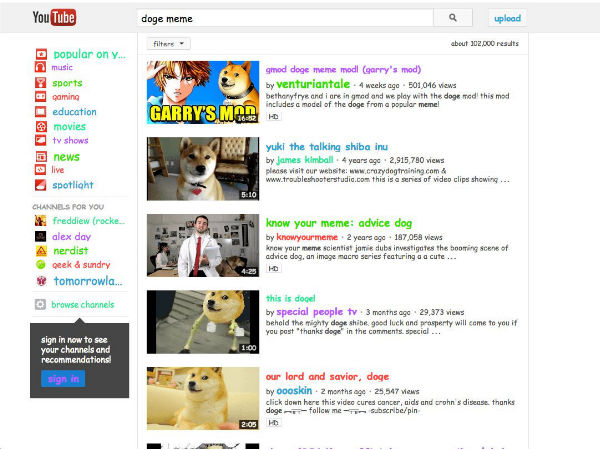Go to the news sidebar item

pyautogui.click(x=66, y=157)
